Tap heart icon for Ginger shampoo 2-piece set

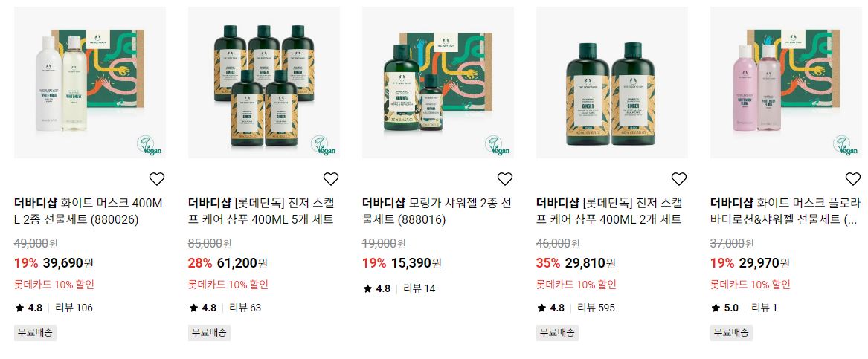coord(678,178)
